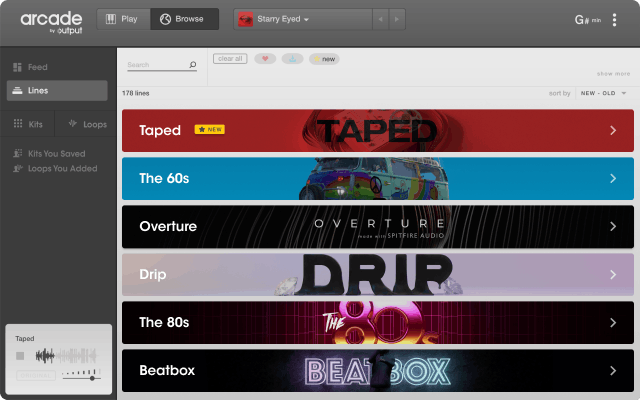Open Loops You Added
This screenshot has width=640, height=400.
55,168
